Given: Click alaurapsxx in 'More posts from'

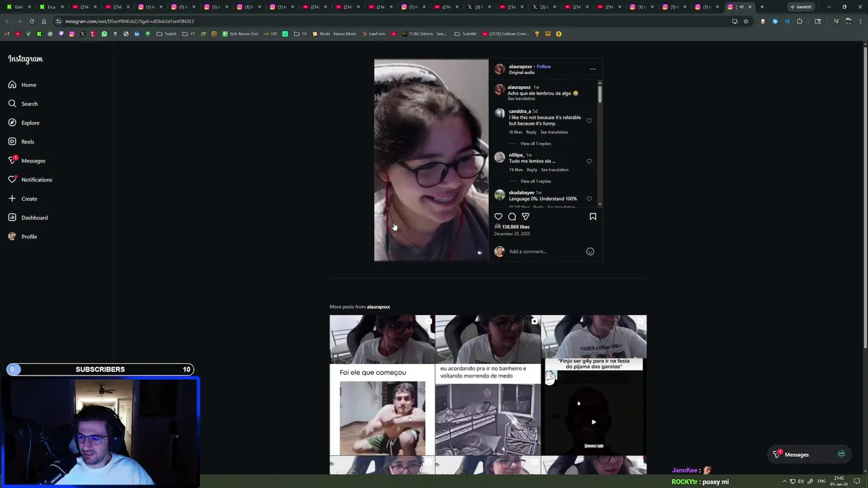Looking at the screenshot, I should coord(378,307).
